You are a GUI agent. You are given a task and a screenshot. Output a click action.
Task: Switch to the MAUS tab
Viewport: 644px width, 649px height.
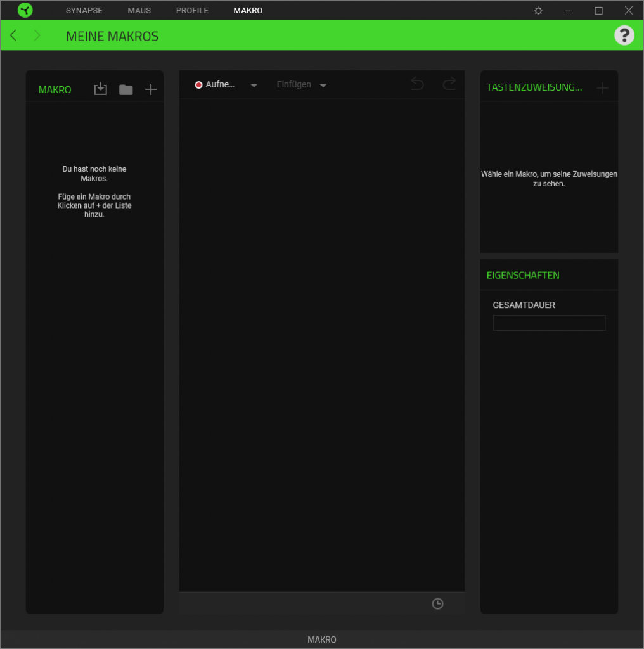pyautogui.click(x=139, y=10)
